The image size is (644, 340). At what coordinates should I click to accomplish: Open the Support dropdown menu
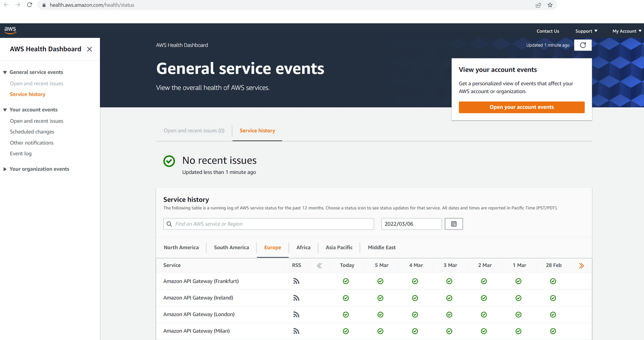pos(586,31)
